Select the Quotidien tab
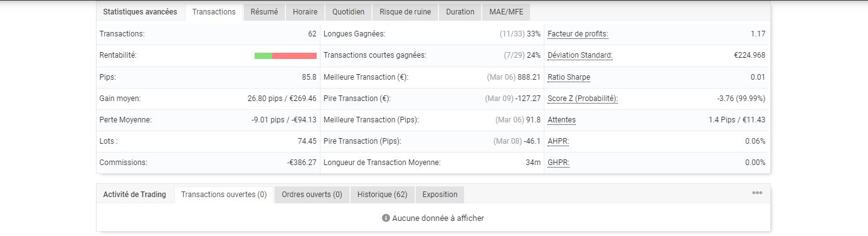 pyautogui.click(x=348, y=12)
